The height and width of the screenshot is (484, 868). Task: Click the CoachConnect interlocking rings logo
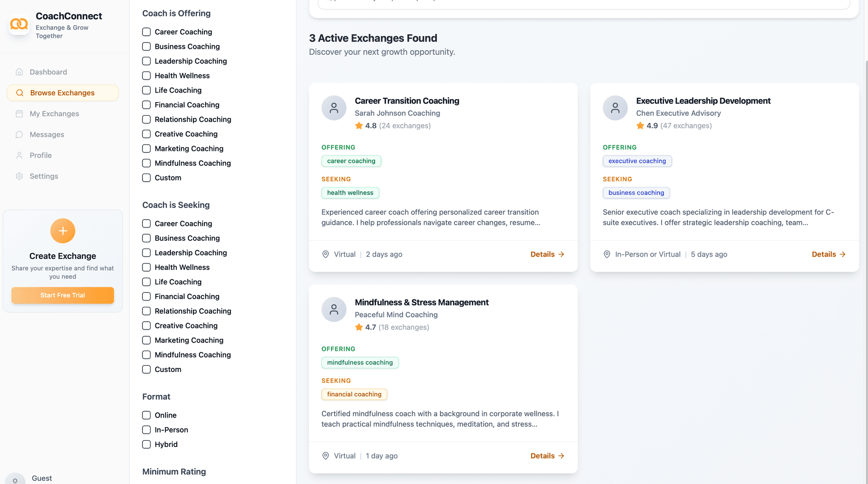pyautogui.click(x=19, y=24)
